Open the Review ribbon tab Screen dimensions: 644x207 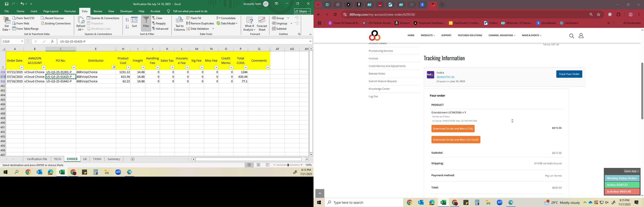pos(98,11)
